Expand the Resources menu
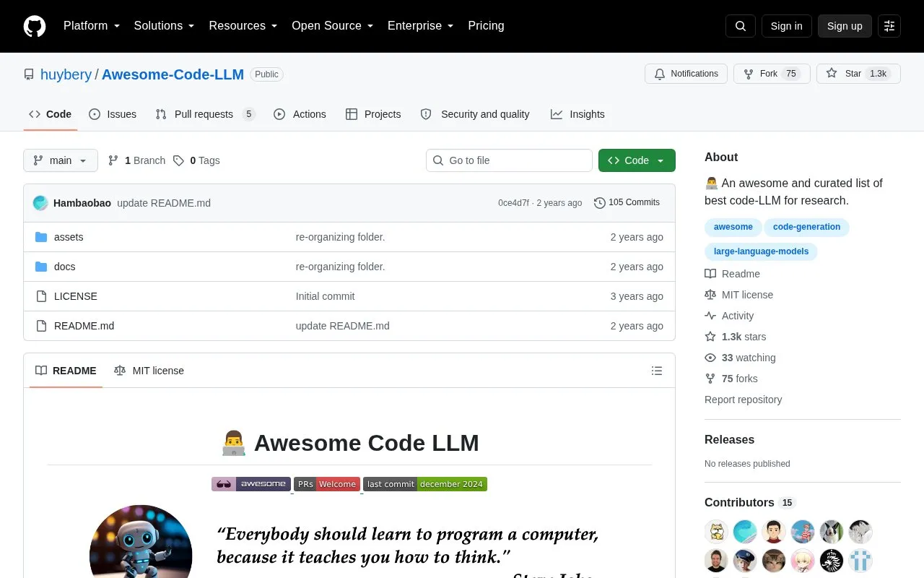This screenshot has width=924, height=578. coord(243,26)
